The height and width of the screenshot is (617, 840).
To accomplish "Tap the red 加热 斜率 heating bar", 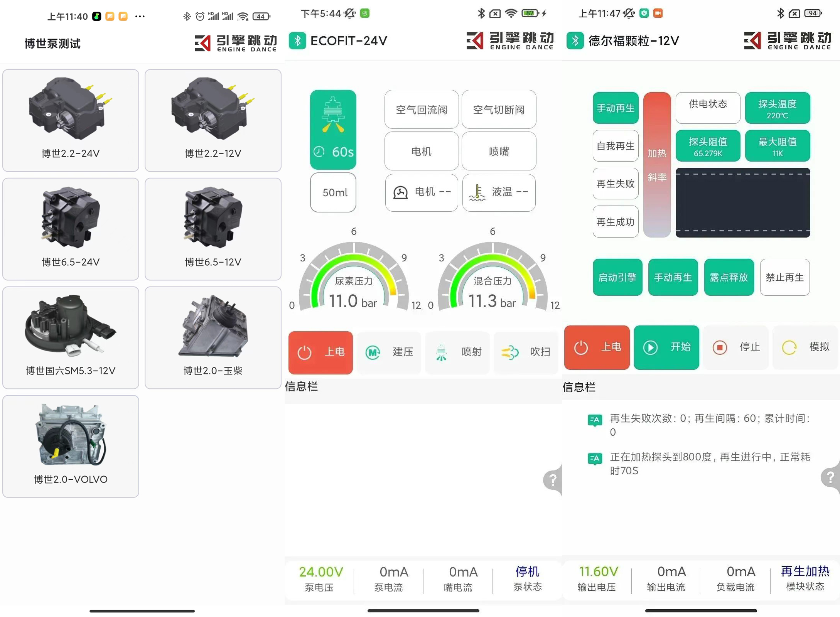I will [657, 165].
